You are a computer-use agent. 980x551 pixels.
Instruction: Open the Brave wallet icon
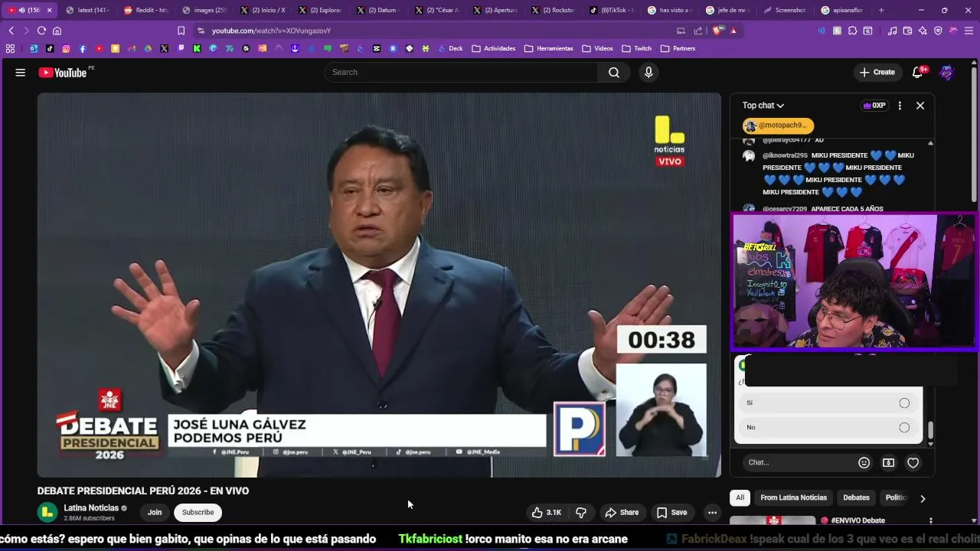[x=907, y=31]
